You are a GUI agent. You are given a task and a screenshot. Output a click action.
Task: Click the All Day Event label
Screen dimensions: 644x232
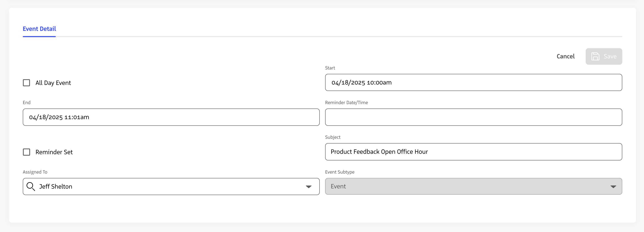pyautogui.click(x=53, y=83)
